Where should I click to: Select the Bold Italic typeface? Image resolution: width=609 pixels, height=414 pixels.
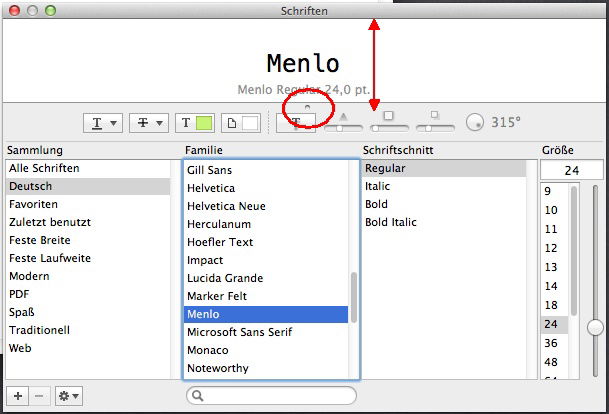pos(444,222)
